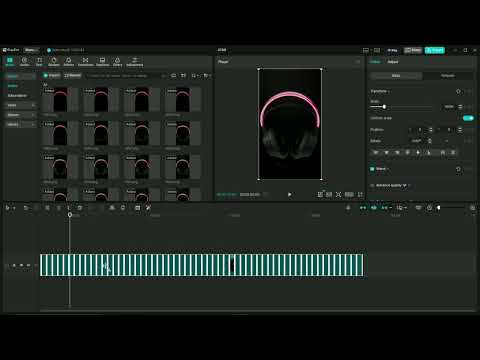
Task: Click the Rotate angle stepper
Action: pos(430,141)
